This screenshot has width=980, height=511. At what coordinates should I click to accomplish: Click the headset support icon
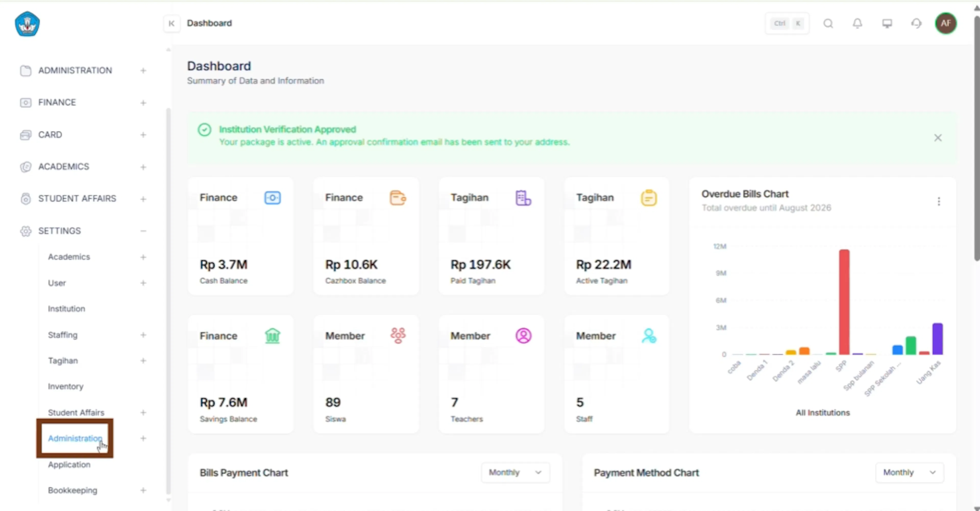click(916, 23)
